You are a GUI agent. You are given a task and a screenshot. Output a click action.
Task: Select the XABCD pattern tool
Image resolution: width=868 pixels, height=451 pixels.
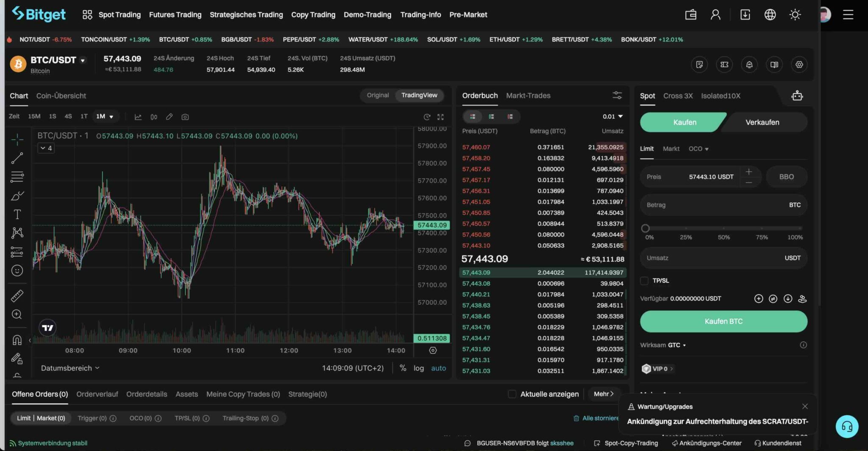tap(17, 233)
